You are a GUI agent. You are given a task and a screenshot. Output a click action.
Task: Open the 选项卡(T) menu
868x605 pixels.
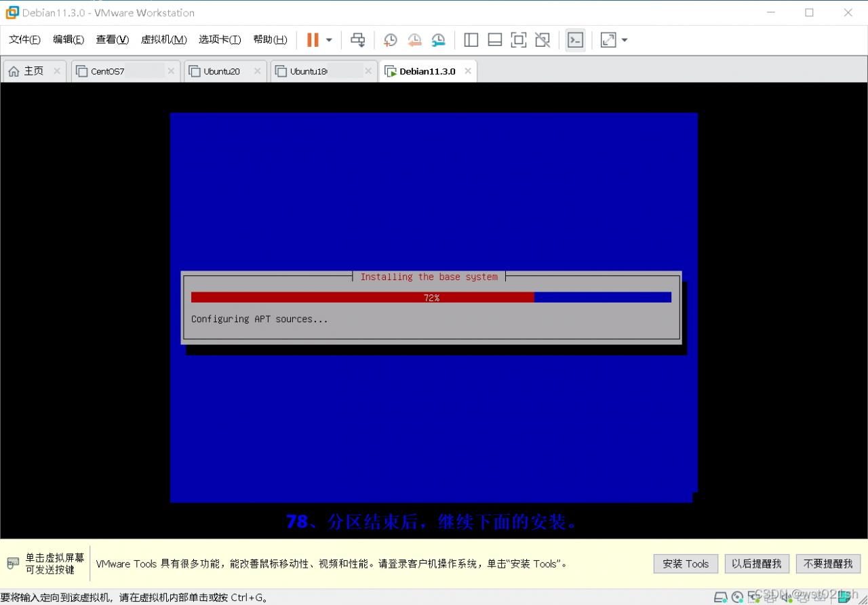[x=220, y=39]
